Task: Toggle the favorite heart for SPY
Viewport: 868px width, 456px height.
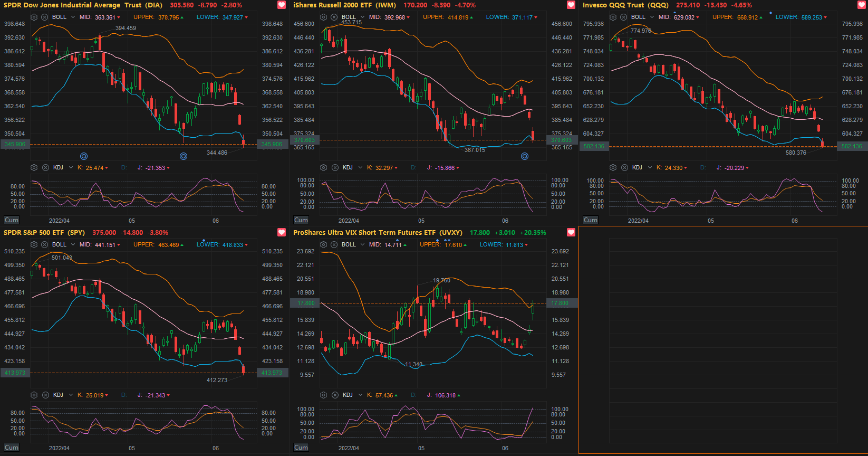Action: pos(282,232)
